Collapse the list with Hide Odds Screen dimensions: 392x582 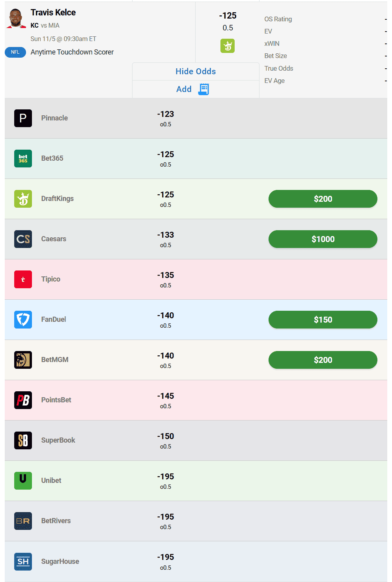click(196, 71)
